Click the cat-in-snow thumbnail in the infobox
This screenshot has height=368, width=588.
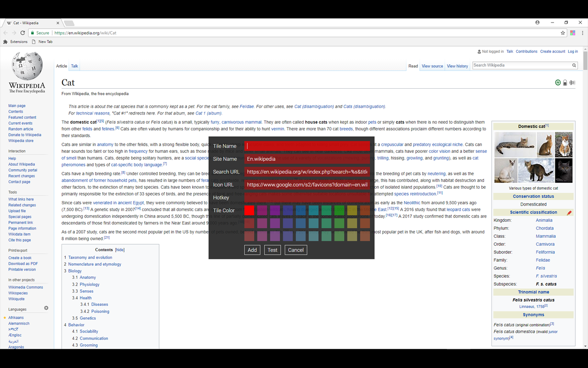click(x=536, y=170)
